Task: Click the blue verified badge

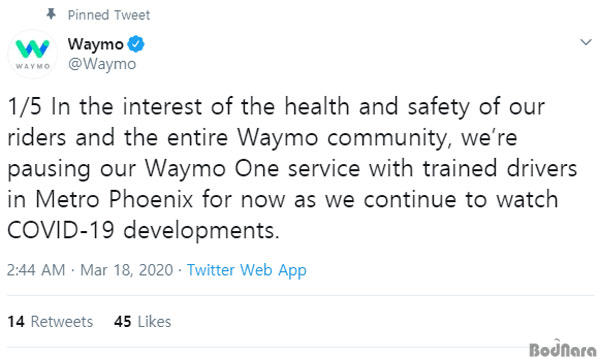Action: point(136,44)
